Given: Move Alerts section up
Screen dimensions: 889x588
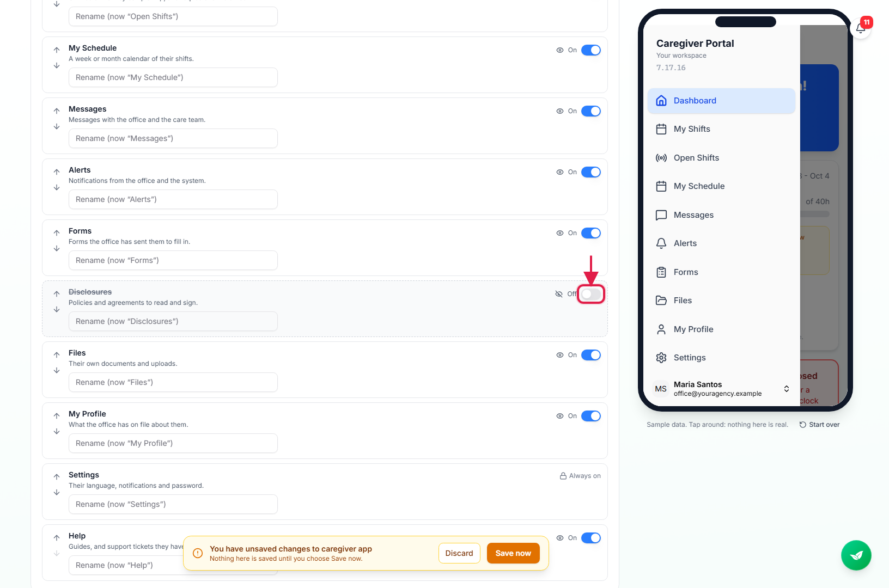Looking at the screenshot, I should pyautogui.click(x=57, y=172).
